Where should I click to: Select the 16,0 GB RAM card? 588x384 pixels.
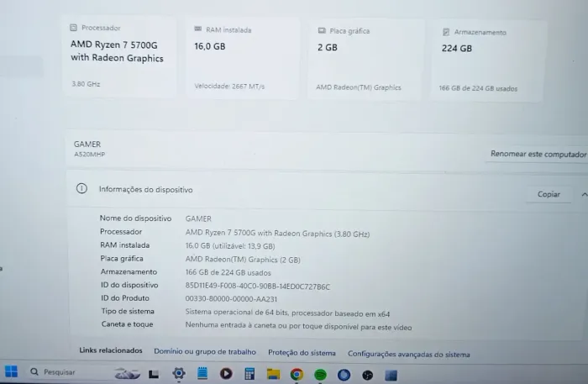point(243,58)
